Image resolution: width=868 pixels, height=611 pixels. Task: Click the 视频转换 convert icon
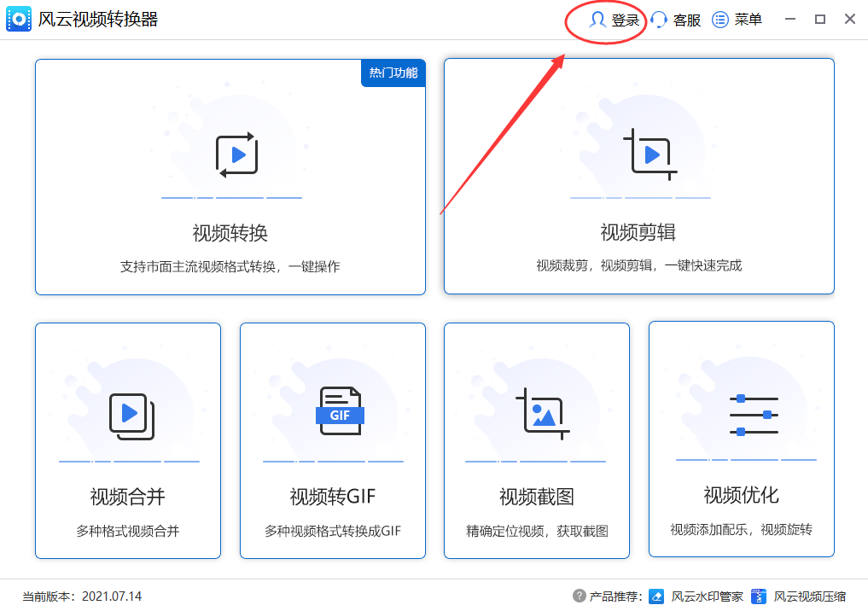(x=237, y=155)
